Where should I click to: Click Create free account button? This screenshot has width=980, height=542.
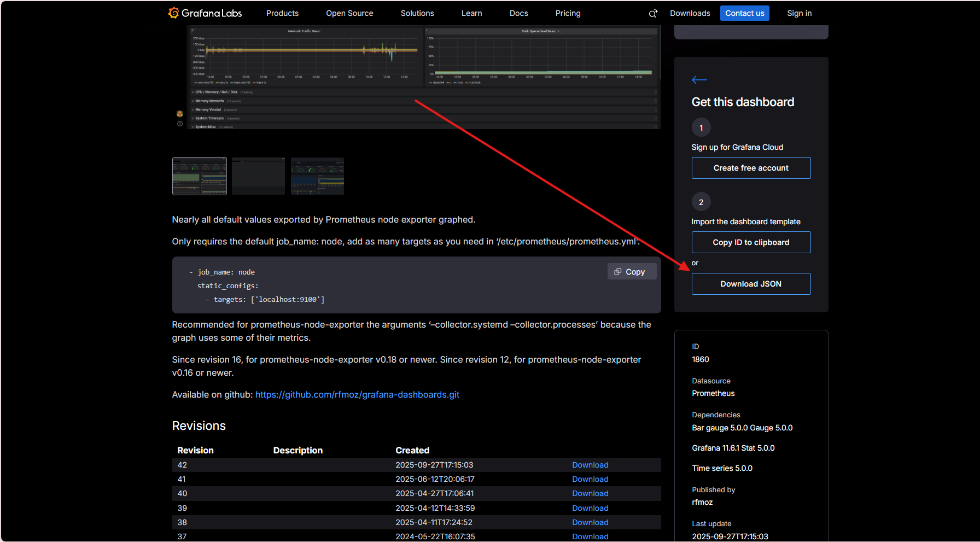click(x=751, y=168)
